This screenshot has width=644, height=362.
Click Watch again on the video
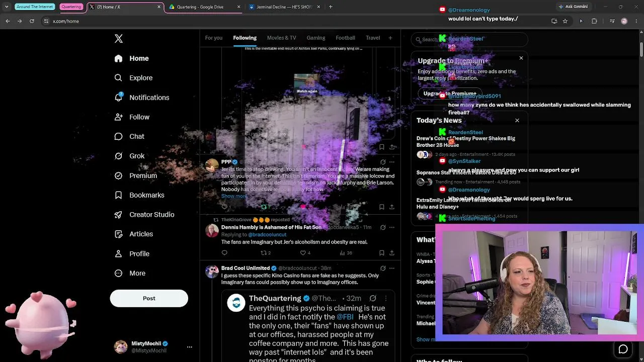307,91
